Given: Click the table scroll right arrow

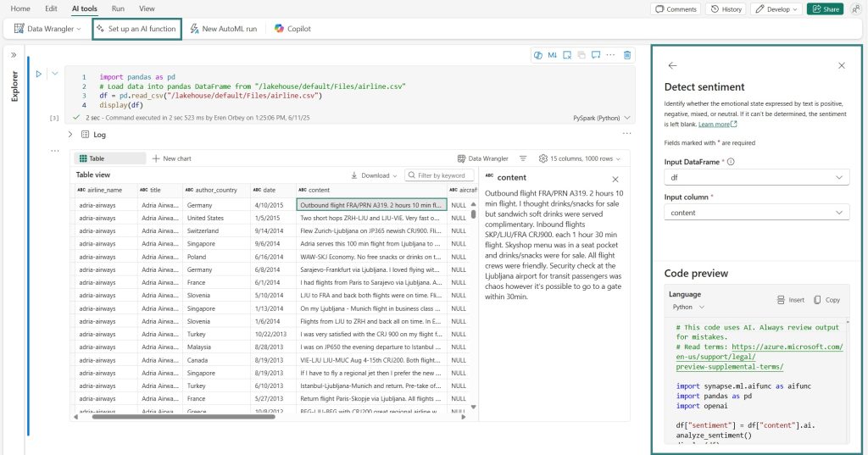Looking at the screenshot, I should 464,417.
